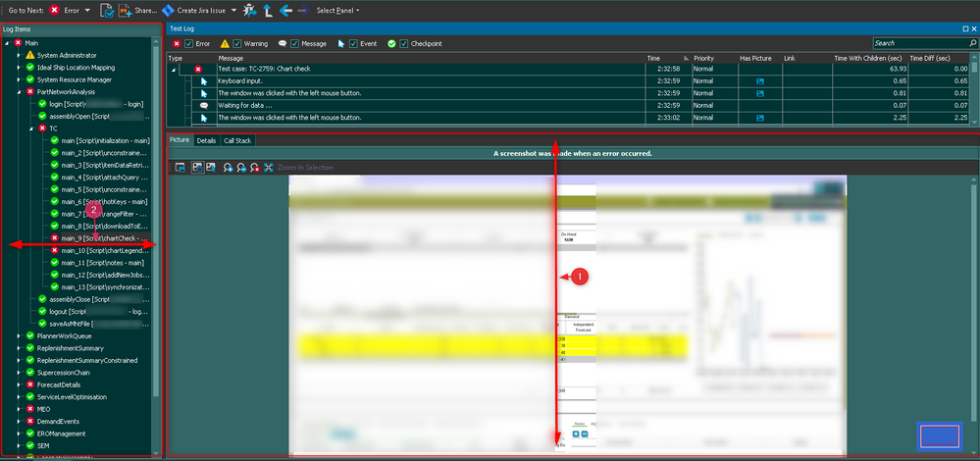
Task: Click the first icon in picture toolbar
Action: coord(181,168)
